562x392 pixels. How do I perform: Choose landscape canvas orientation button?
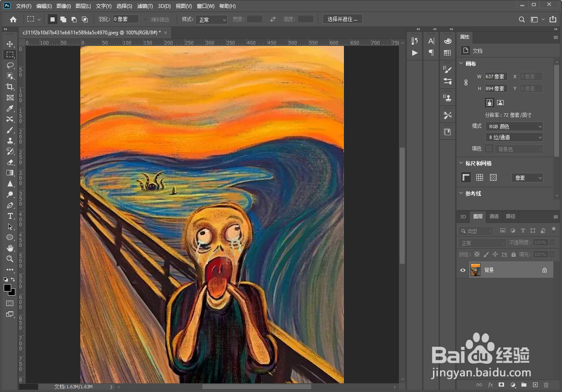500,103
